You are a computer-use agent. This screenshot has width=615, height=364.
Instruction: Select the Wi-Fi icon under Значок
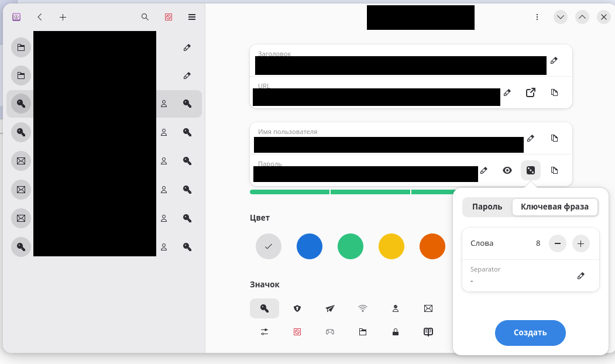pyautogui.click(x=363, y=308)
